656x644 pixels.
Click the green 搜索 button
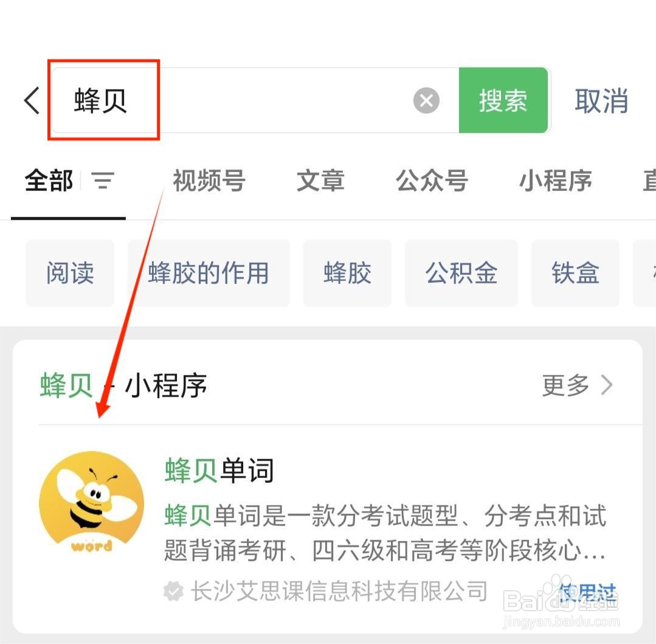tap(503, 100)
